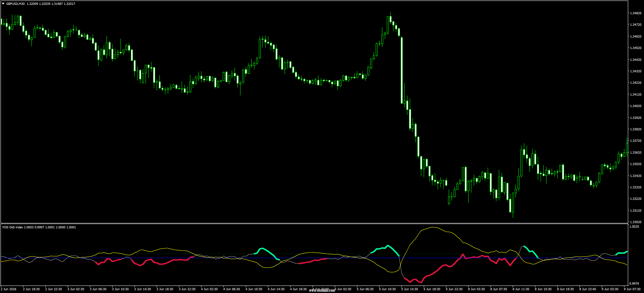Click the 5 Jun 10:30 time label
644x293 pixels.
(x=387, y=289)
